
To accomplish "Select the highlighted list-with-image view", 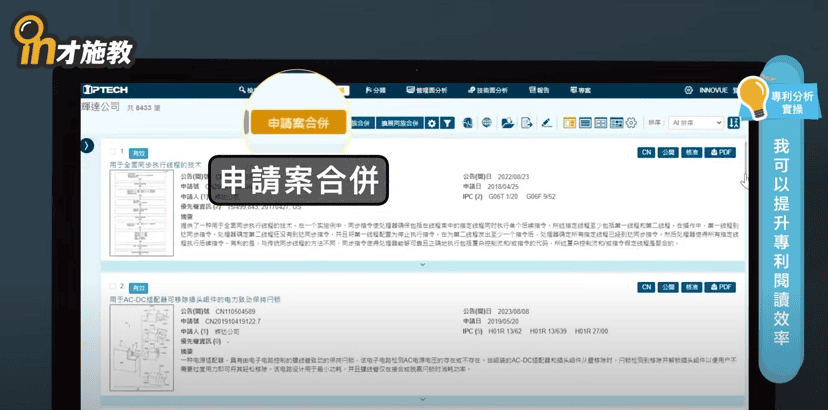I will click(x=570, y=123).
